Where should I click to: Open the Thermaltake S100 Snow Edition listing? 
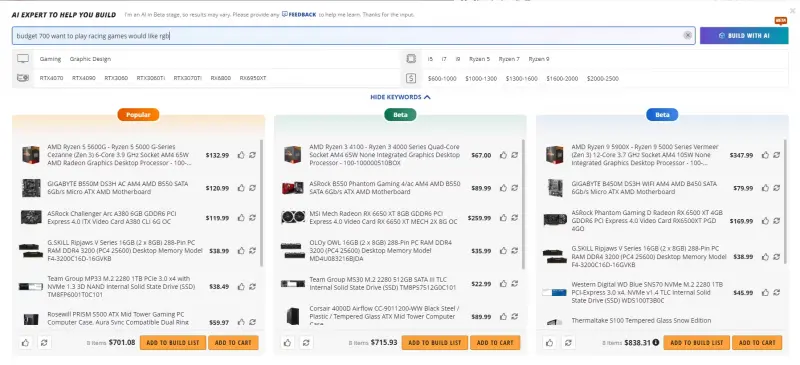point(641,321)
